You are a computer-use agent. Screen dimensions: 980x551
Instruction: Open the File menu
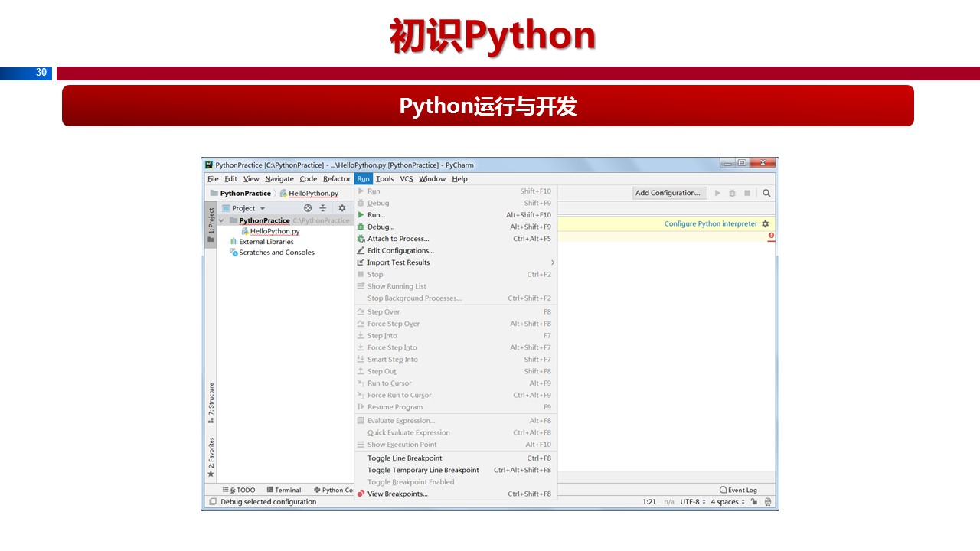[213, 179]
